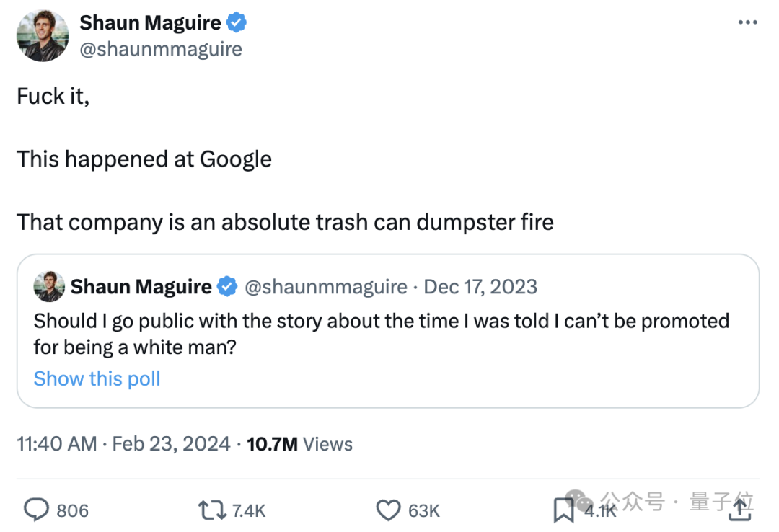Viewport: 779px width, 532px height.
Task: Click the 63K likes count
Action: (x=424, y=511)
